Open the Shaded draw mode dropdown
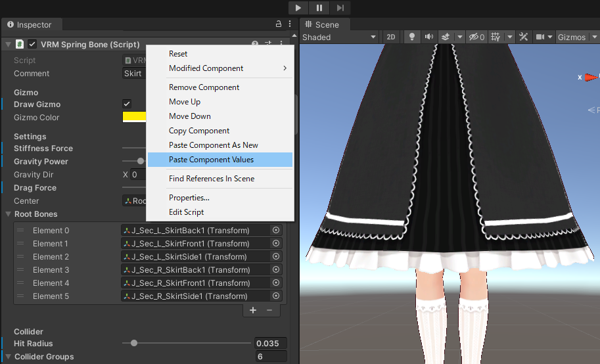The height and width of the screenshot is (364, 600). (339, 37)
